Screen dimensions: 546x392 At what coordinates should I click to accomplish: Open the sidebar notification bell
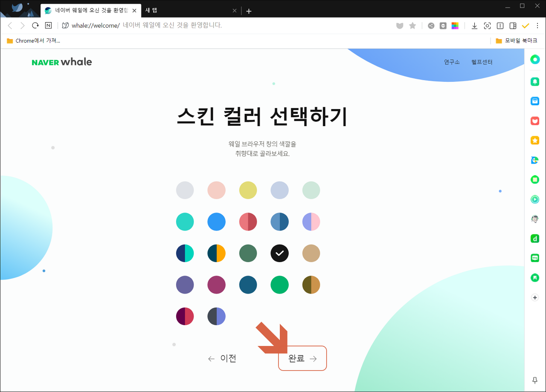coord(535,82)
